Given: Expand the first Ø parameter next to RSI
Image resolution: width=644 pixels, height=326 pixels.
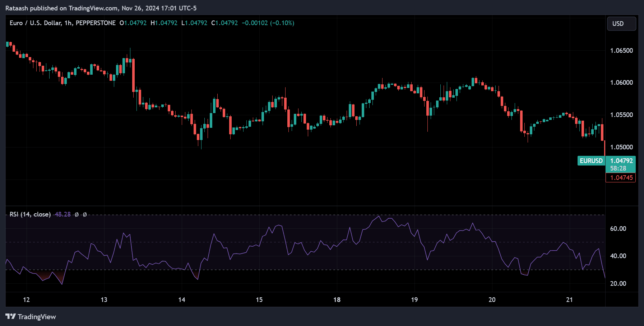Looking at the screenshot, I should 76,214.
